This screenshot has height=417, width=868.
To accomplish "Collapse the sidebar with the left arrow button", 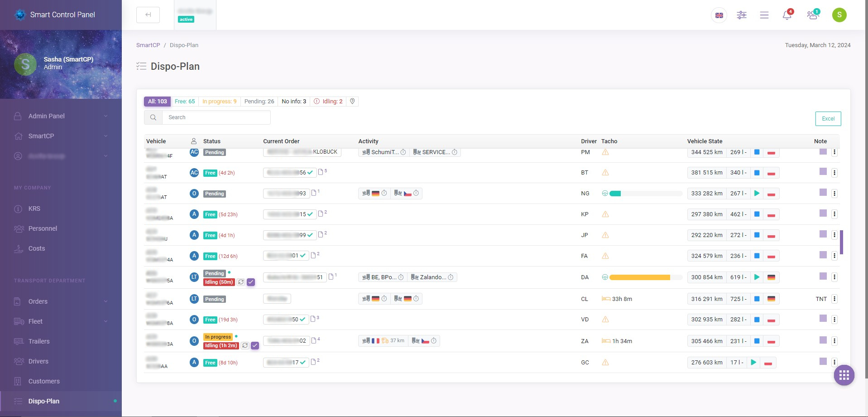I will [x=148, y=15].
